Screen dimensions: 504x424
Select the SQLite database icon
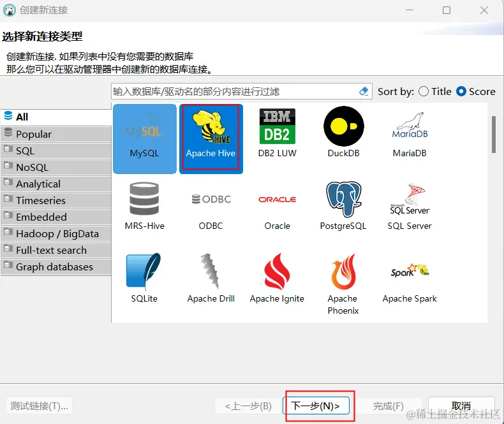[144, 278]
